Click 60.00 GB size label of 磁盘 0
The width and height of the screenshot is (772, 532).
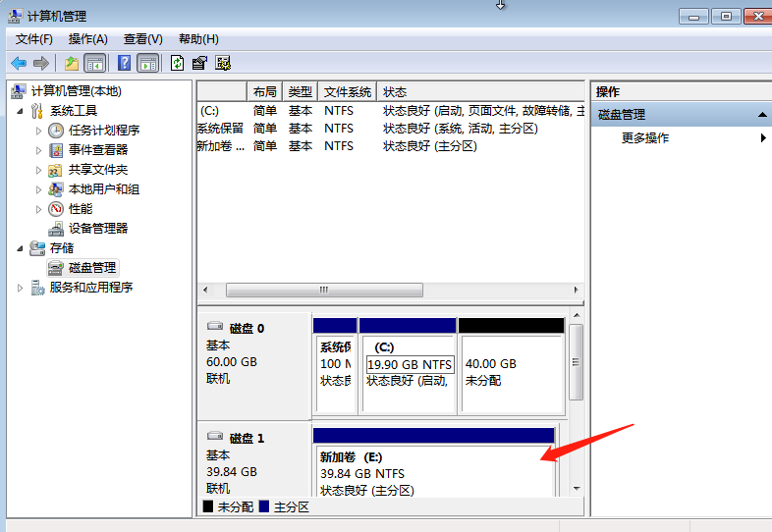tap(232, 362)
